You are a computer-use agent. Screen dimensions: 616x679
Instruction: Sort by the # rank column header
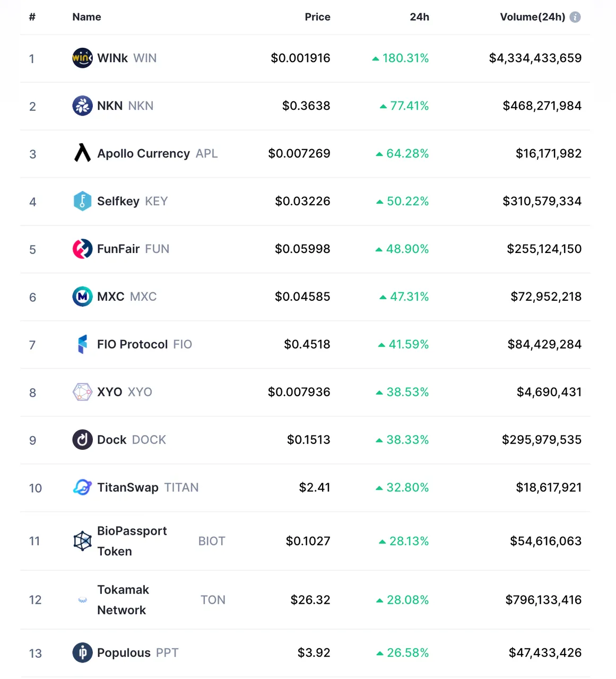pyautogui.click(x=32, y=17)
